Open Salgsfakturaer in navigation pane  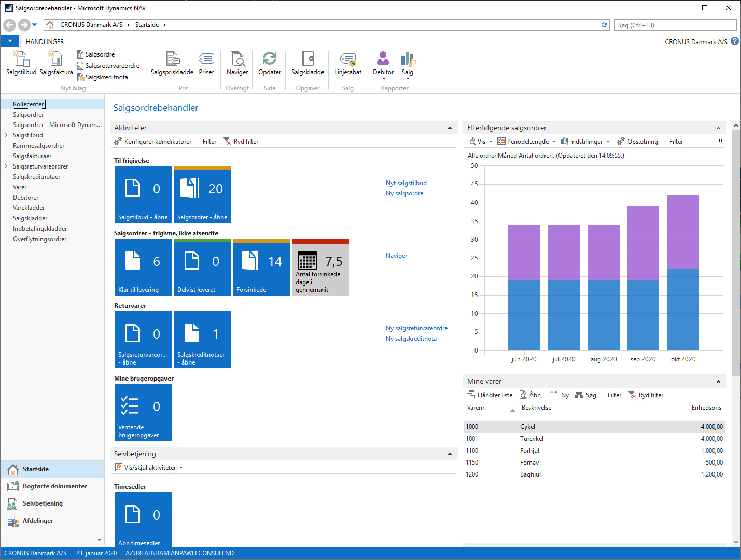click(32, 156)
